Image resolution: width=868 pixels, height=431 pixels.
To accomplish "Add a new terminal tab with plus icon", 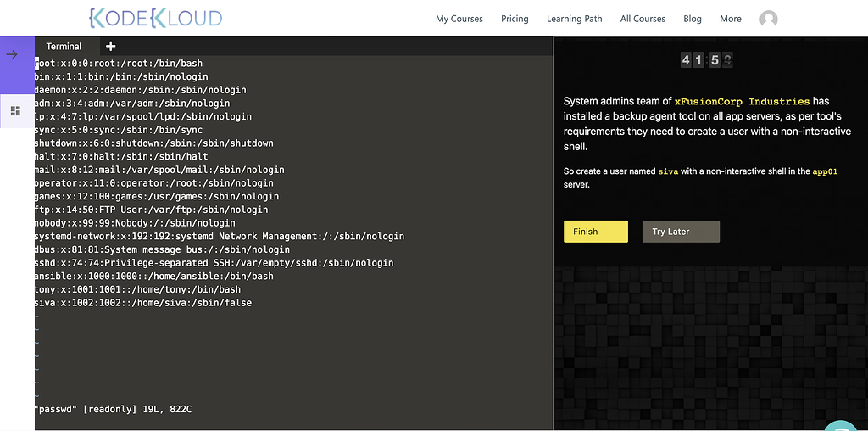I will coord(110,47).
